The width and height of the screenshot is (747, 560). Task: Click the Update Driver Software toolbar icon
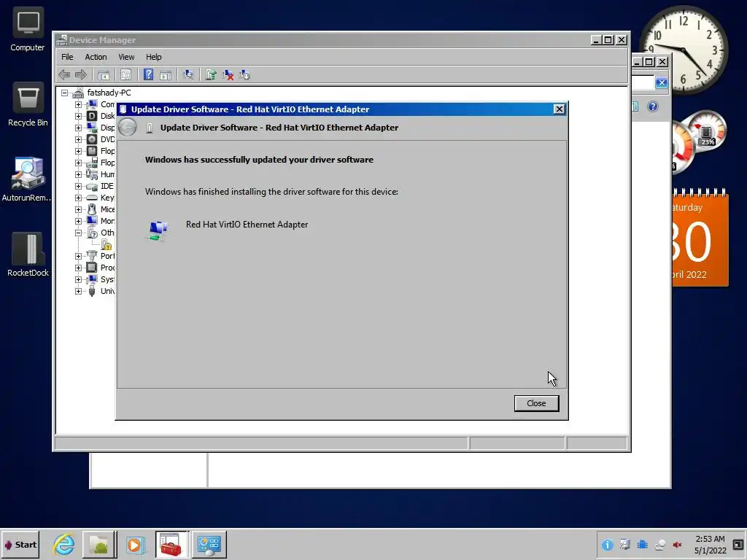tap(211, 75)
